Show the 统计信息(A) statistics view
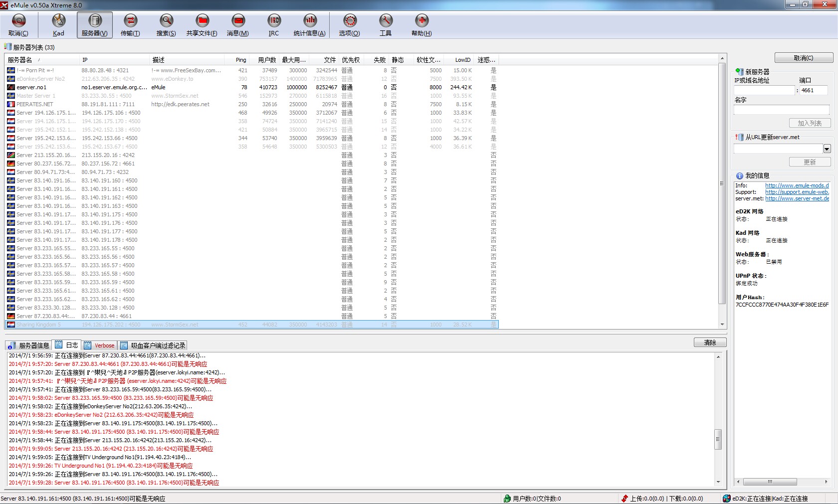The width and height of the screenshot is (838, 504). coord(310,25)
